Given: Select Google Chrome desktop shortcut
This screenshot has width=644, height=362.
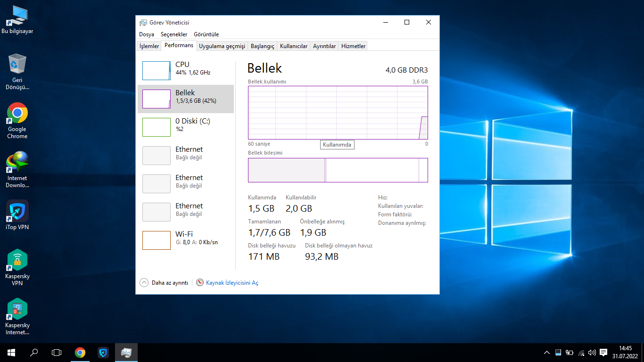Looking at the screenshot, I should tap(17, 121).
